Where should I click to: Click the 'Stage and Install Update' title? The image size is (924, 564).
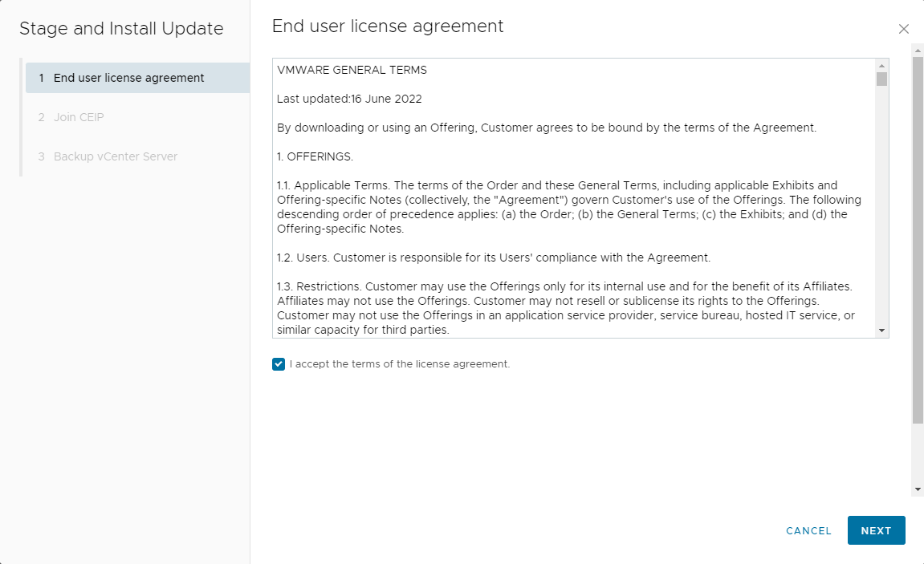(x=121, y=29)
